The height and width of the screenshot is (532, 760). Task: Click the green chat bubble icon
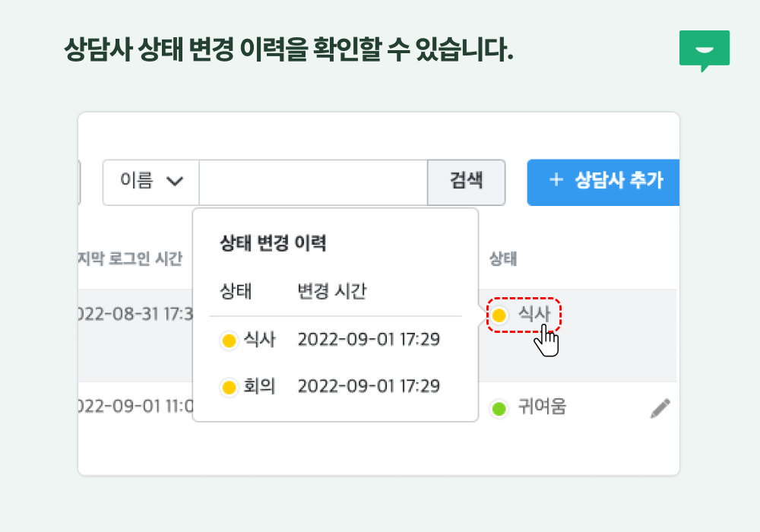pos(705,50)
